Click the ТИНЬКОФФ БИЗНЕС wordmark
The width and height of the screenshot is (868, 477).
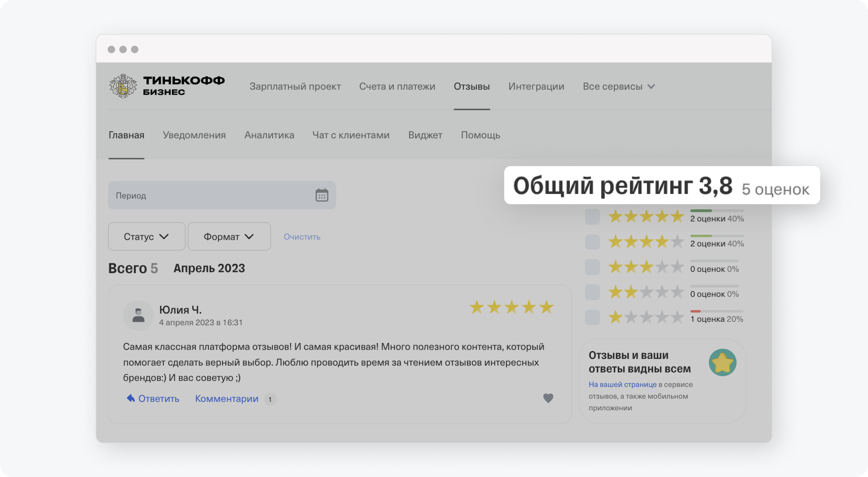pyautogui.click(x=184, y=86)
